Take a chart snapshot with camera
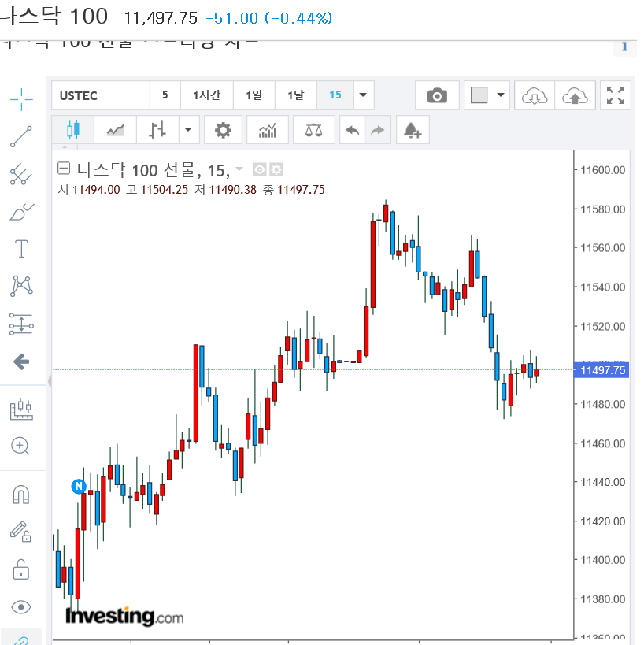The image size is (644, 645). (437, 96)
